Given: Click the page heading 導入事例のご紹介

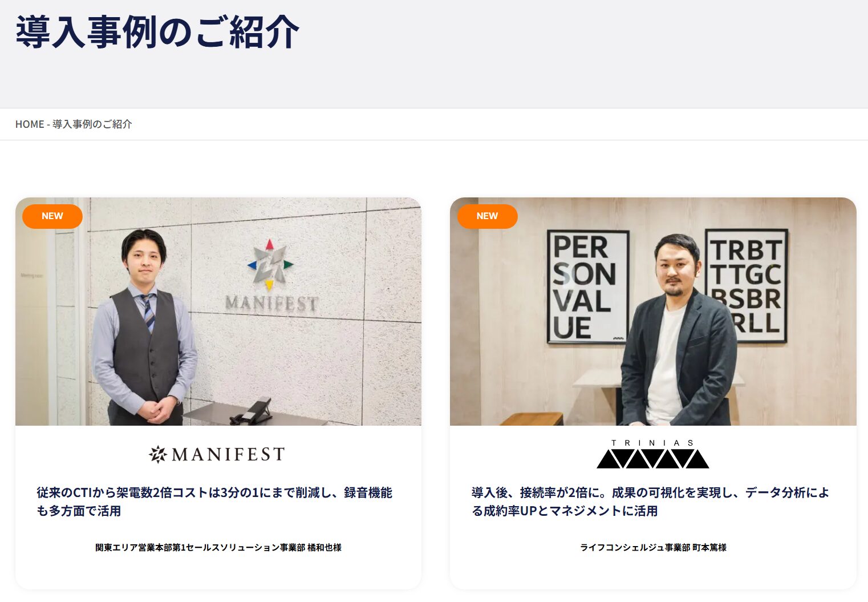Looking at the screenshot, I should [x=157, y=32].
